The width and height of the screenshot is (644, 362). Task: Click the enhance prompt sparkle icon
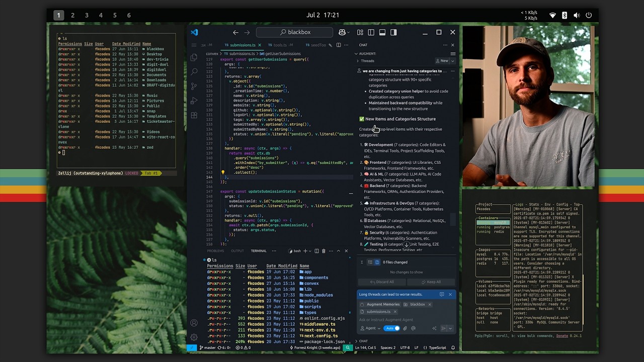click(434, 328)
